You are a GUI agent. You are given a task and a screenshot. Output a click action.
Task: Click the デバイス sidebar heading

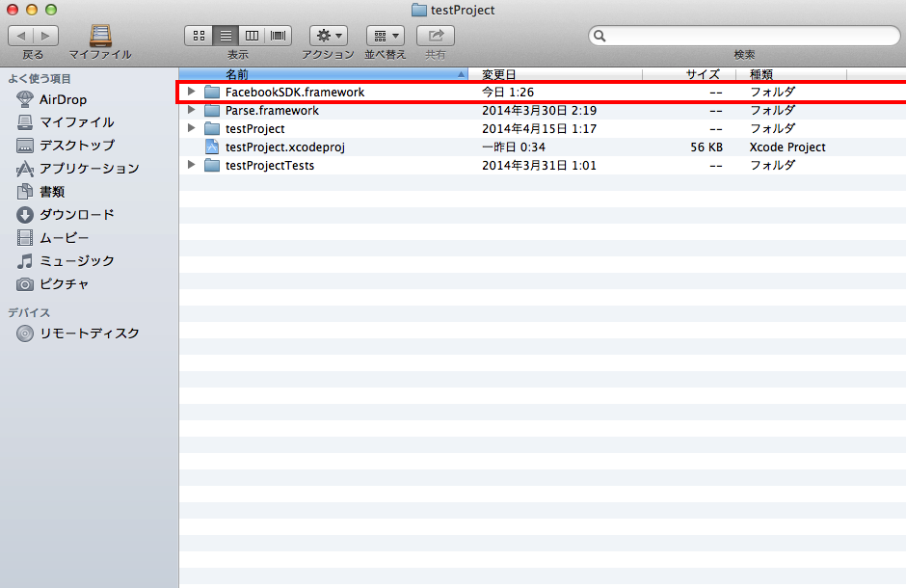point(29,312)
